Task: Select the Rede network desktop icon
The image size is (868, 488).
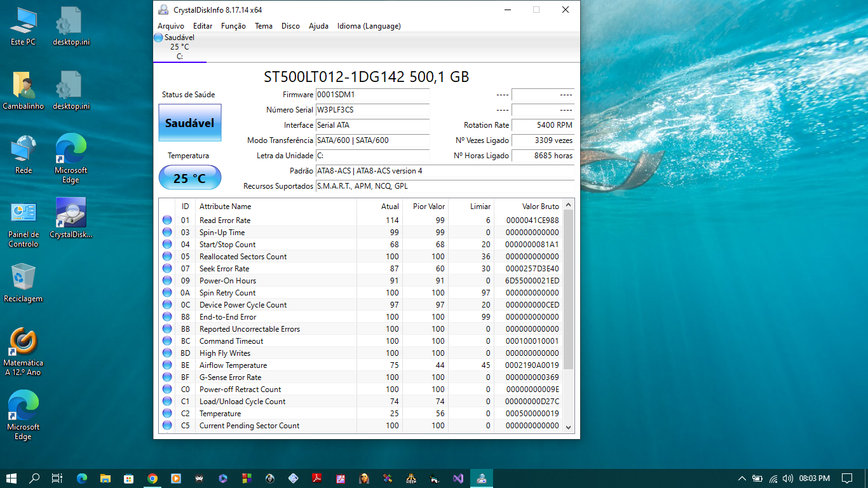Action: click(x=24, y=155)
